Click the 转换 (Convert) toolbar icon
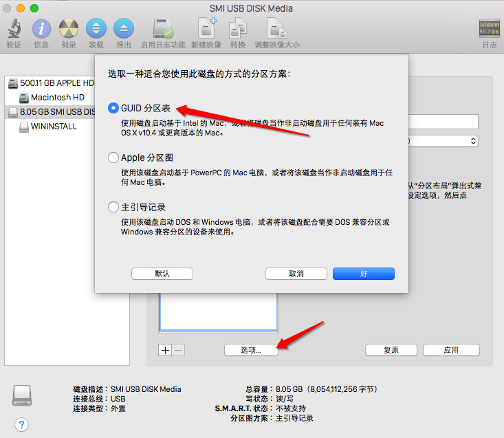 (237, 28)
